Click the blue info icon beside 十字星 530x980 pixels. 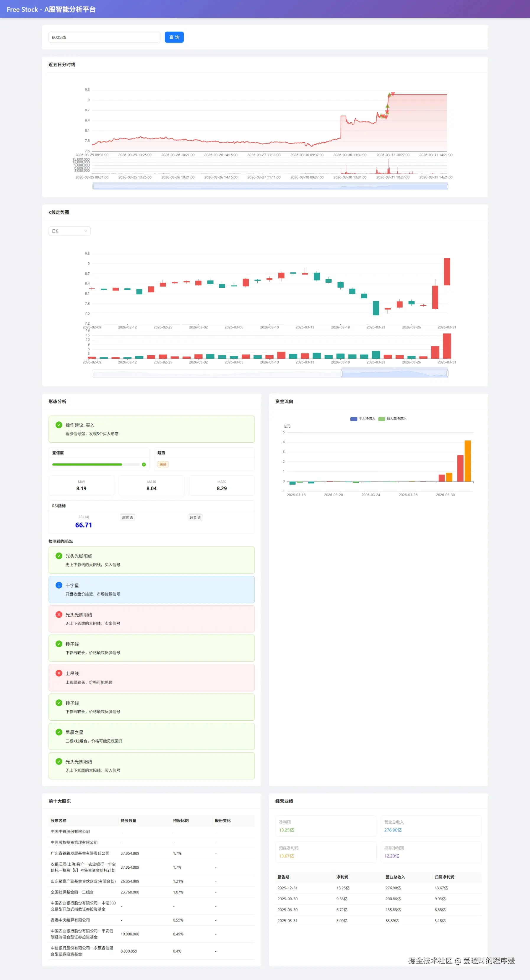(59, 585)
